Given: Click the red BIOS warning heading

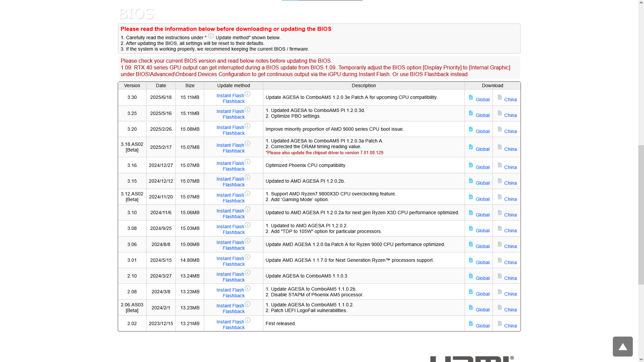Looking at the screenshot, I should click(x=226, y=29).
